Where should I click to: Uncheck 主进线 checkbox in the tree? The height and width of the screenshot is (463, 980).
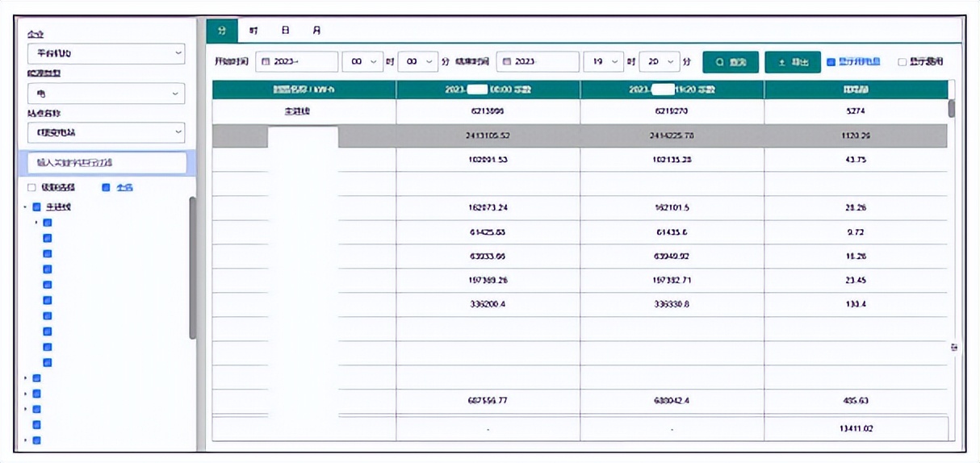(36, 206)
